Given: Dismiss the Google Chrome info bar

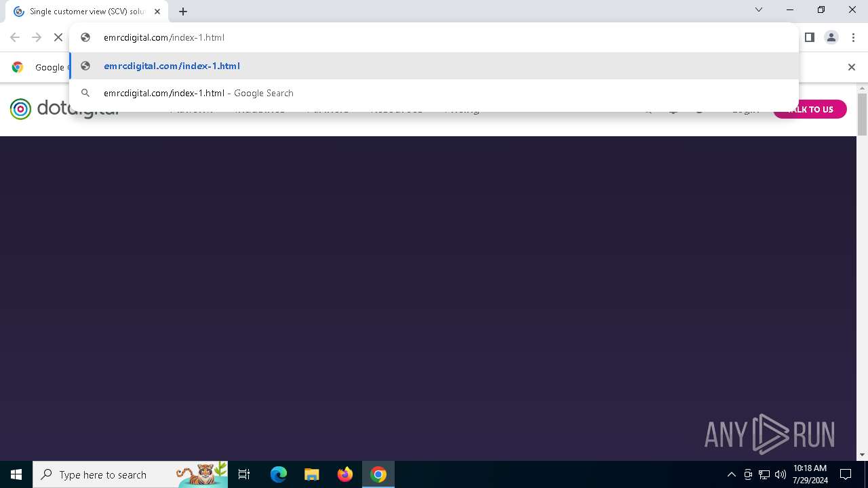Looking at the screenshot, I should 852,66.
